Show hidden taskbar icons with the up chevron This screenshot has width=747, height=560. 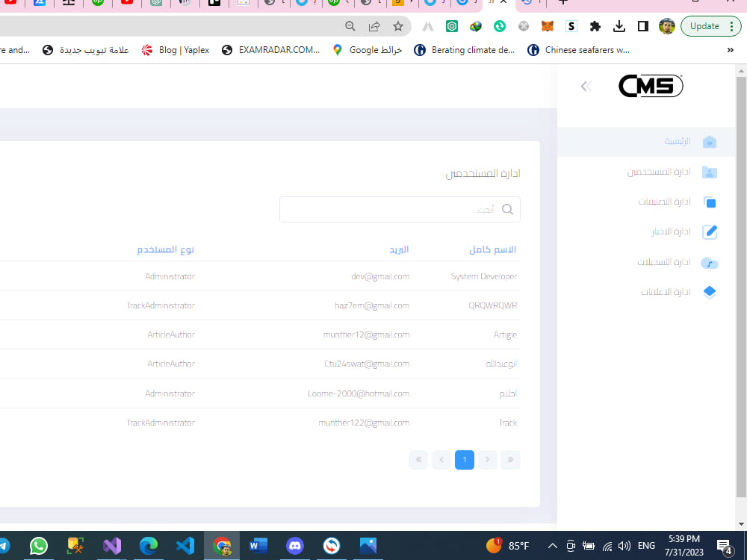(552, 545)
